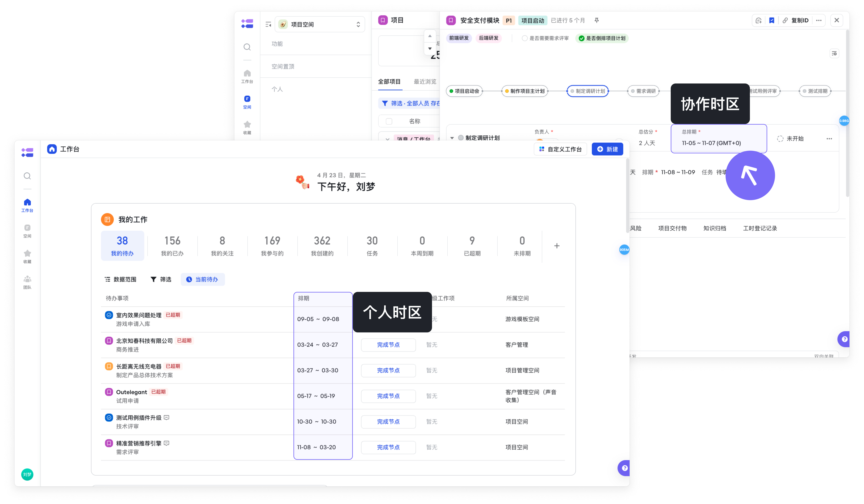
Task: Open the 筛选 filter in 我的工作
Action: (161, 279)
